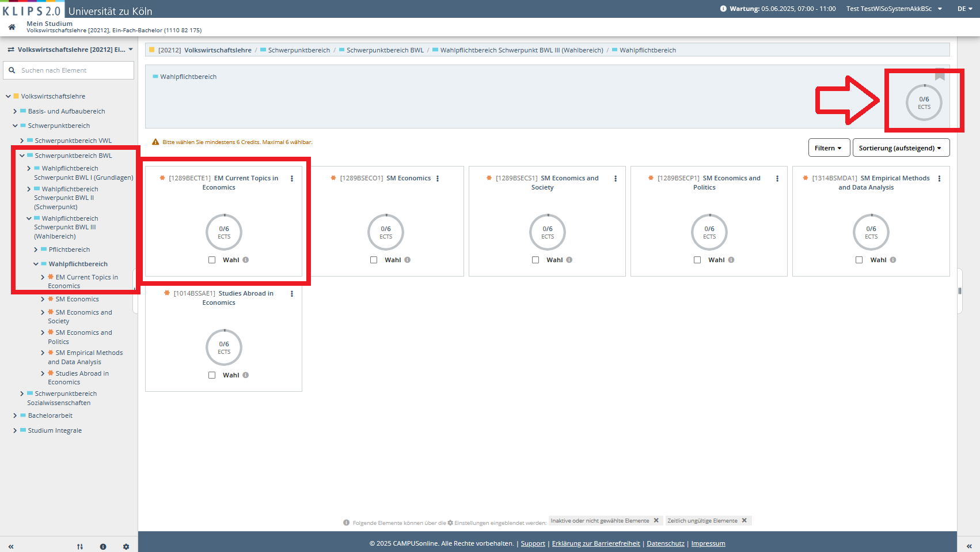
Task: Check Wahl for SM Economics and Politics
Action: [x=697, y=260]
